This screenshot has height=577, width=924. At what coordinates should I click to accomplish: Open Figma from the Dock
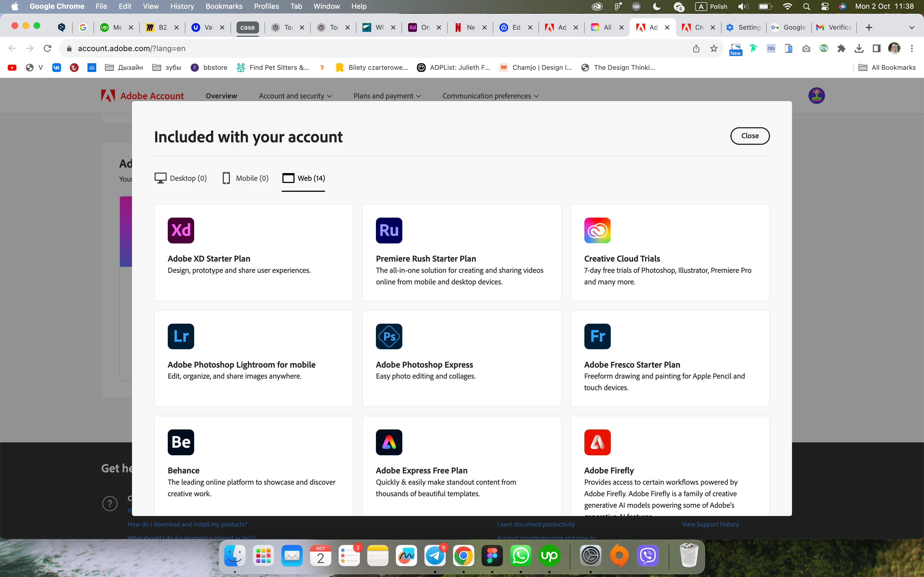(492, 556)
